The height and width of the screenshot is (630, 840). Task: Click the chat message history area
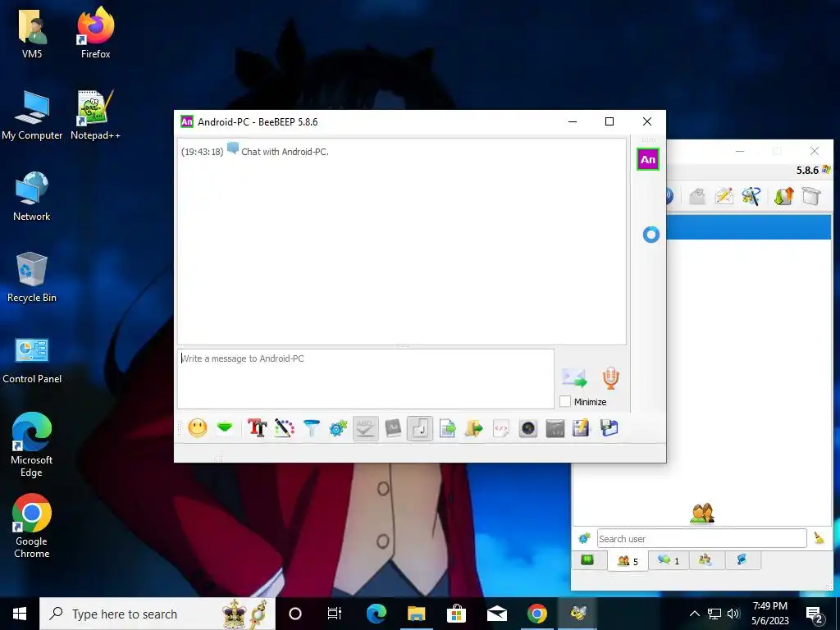tap(402, 242)
